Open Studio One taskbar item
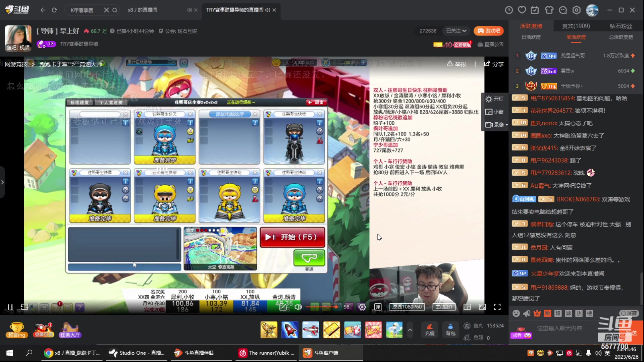 click(137, 353)
